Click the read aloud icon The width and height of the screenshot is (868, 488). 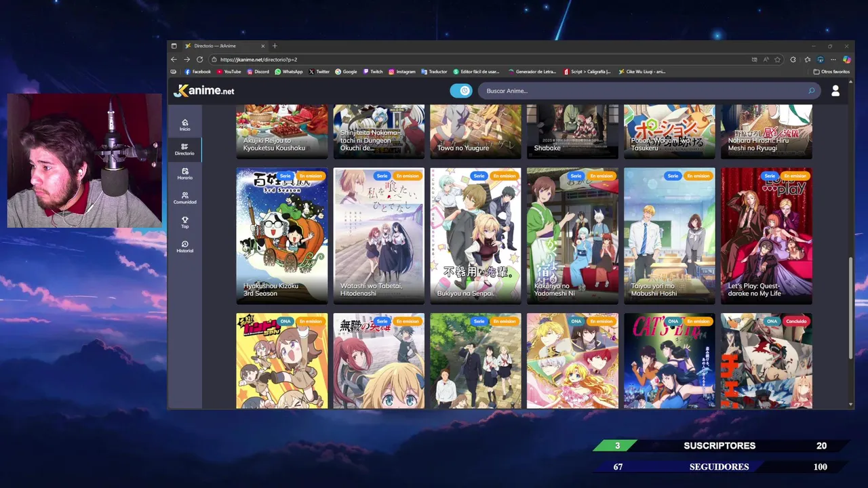pos(766,60)
